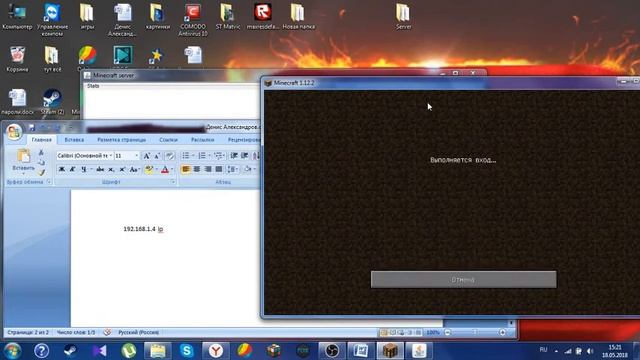The image size is (640, 360).
Task: Click the zoom out minus button in Word
Action: [x=447, y=332]
